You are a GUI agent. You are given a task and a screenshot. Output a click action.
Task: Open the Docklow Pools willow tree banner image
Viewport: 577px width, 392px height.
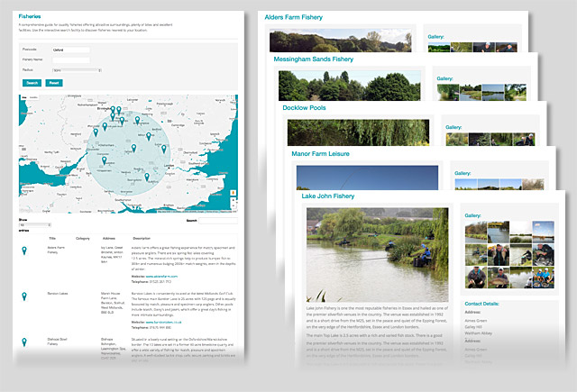(x=358, y=132)
